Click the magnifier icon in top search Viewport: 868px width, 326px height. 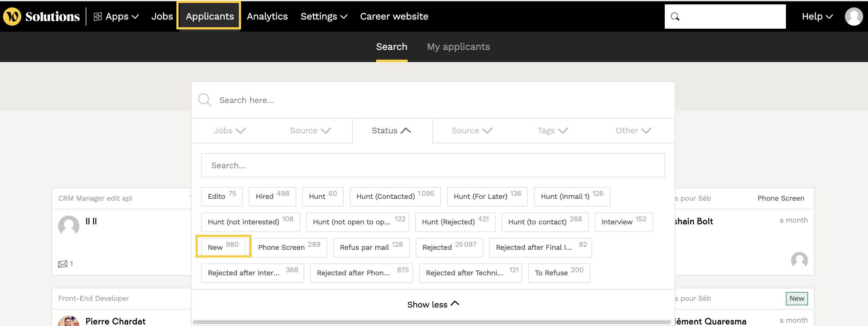click(x=675, y=17)
